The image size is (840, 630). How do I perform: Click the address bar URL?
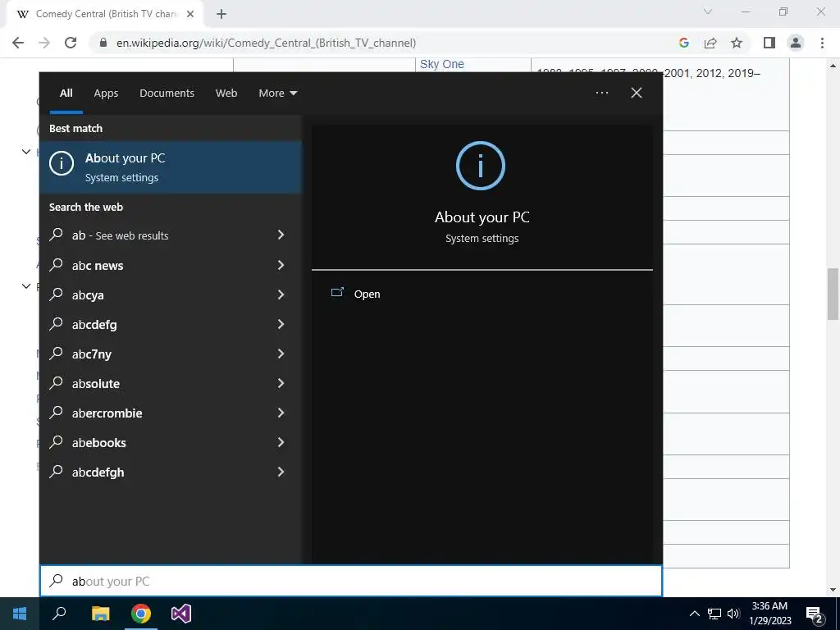pyautogui.click(x=266, y=43)
